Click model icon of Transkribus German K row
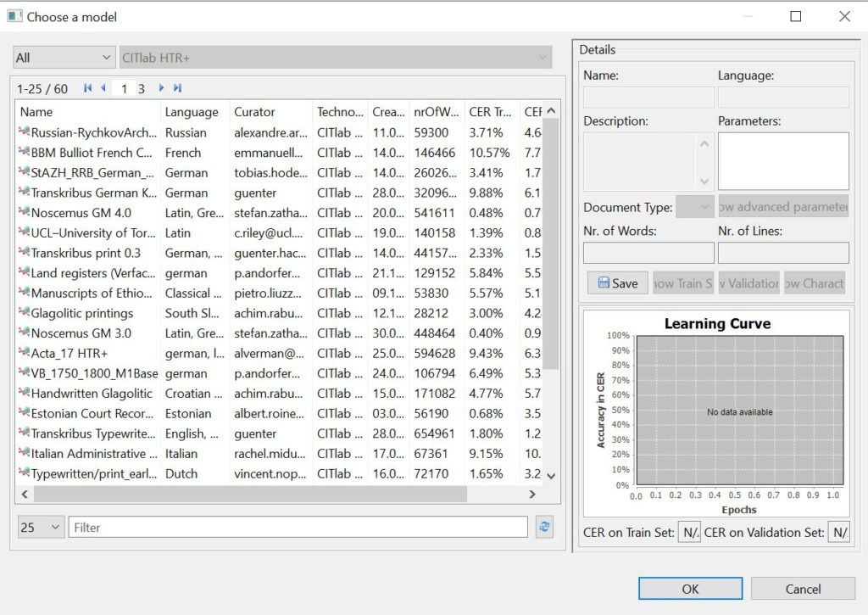The width and height of the screenshot is (868, 615). click(24, 193)
